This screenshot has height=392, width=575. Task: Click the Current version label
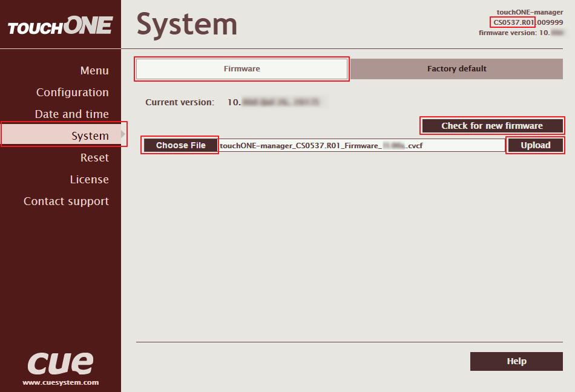pos(180,102)
